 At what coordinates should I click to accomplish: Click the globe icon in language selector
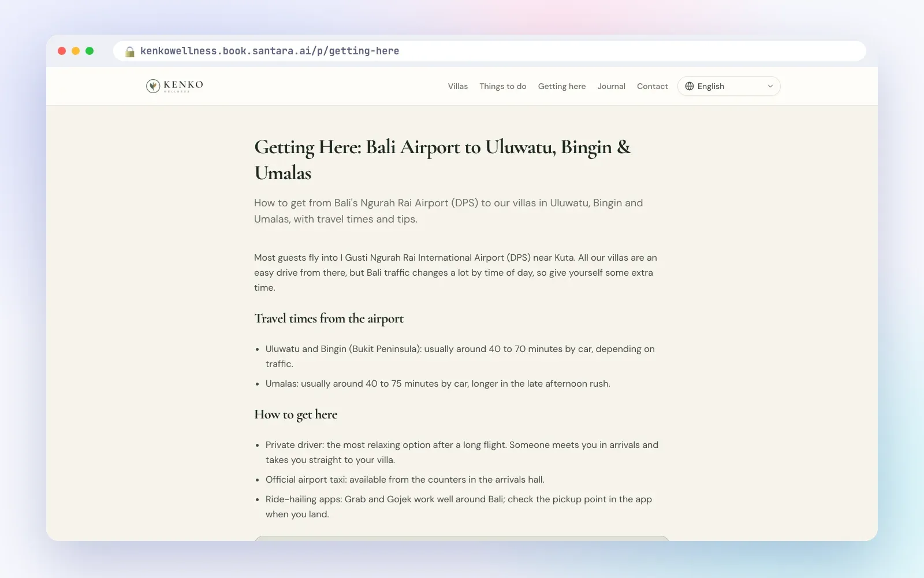coord(690,86)
